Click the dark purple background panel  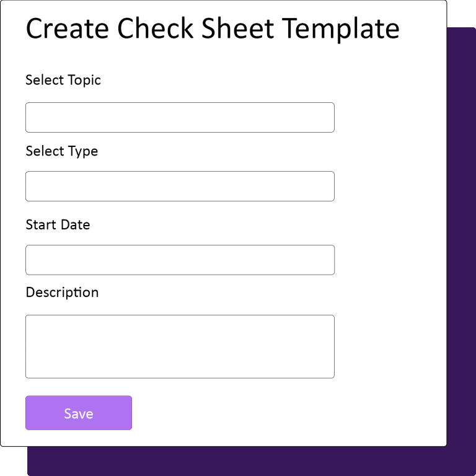(x=461, y=243)
